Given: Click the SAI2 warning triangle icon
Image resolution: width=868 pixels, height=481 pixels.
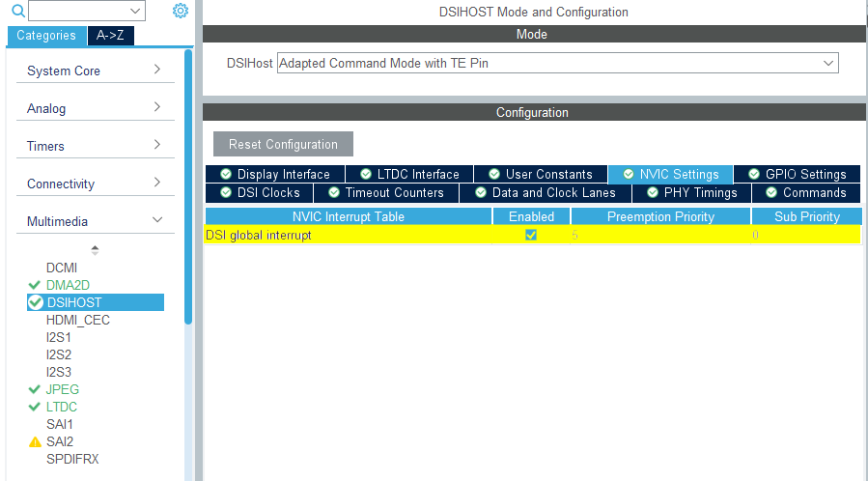Looking at the screenshot, I should (x=36, y=441).
